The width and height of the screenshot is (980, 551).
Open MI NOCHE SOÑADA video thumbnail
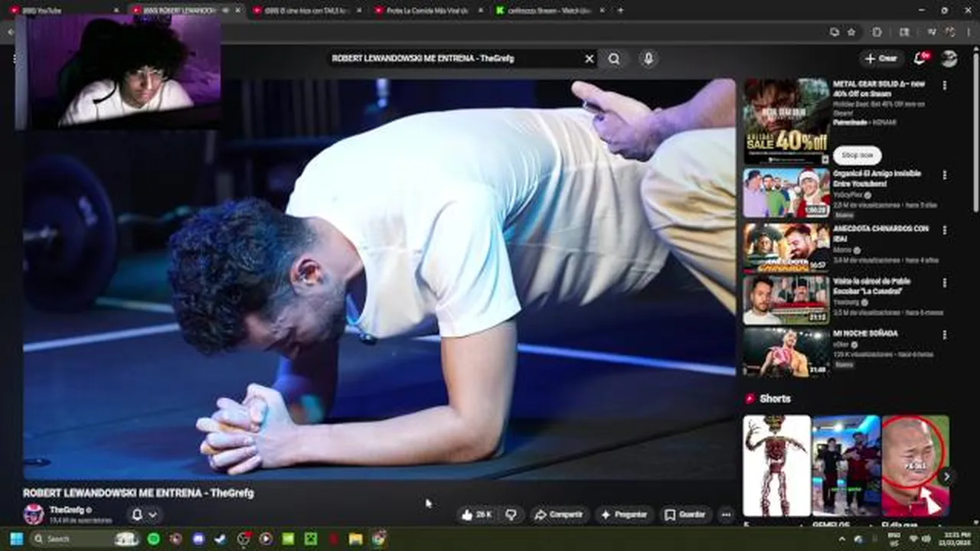click(786, 353)
